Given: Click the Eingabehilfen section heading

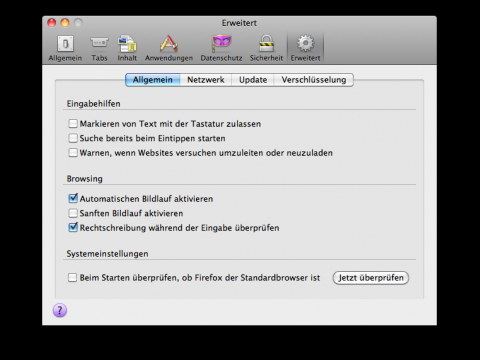Looking at the screenshot, I should [x=93, y=104].
